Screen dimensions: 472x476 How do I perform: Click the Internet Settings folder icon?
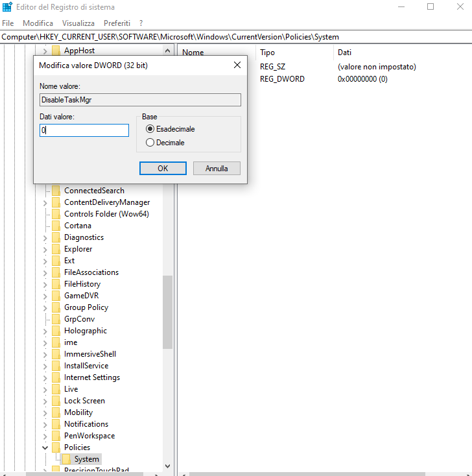click(56, 377)
